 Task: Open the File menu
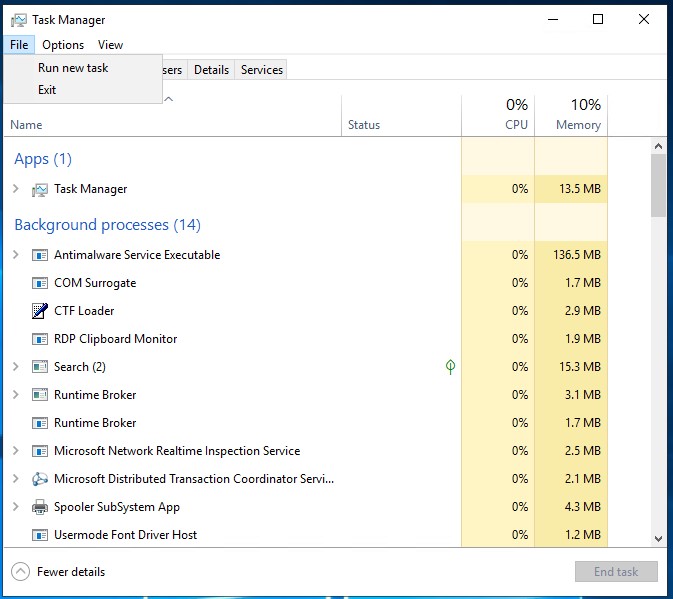(x=19, y=45)
